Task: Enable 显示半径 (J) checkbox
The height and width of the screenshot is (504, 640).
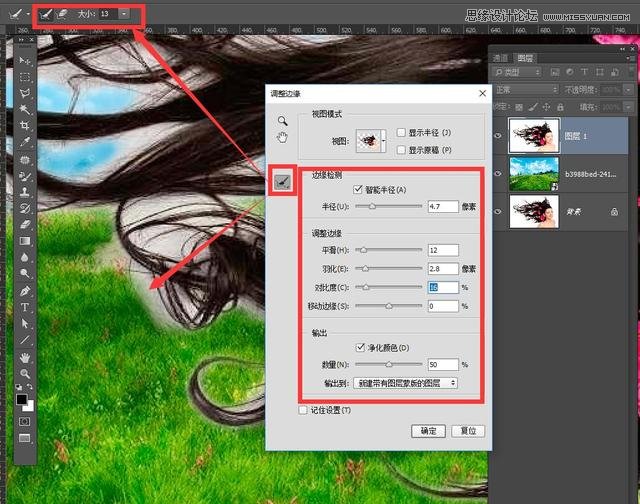Action: click(401, 132)
